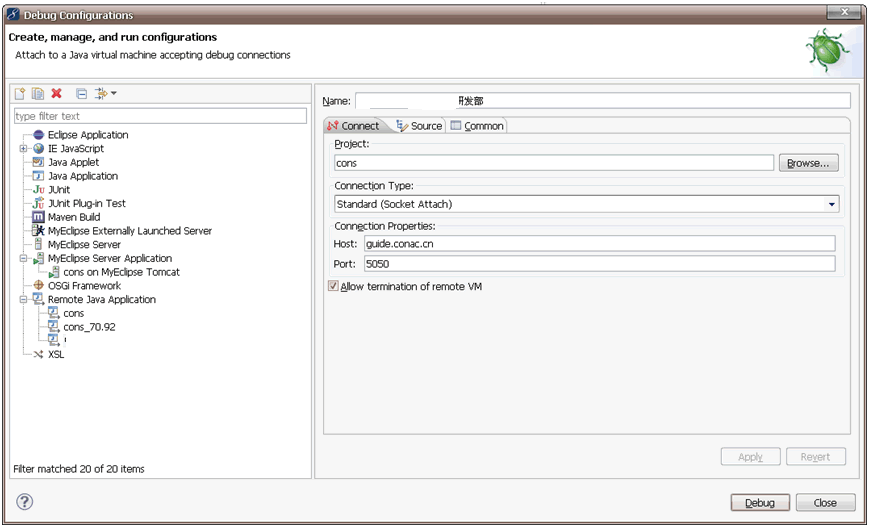Click the Eclipse Application icon

(38, 135)
